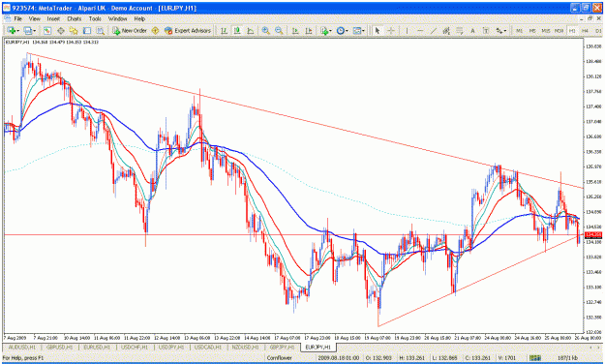Switch to M30 timeframe
605x364 pixels.
coord(559,30)
